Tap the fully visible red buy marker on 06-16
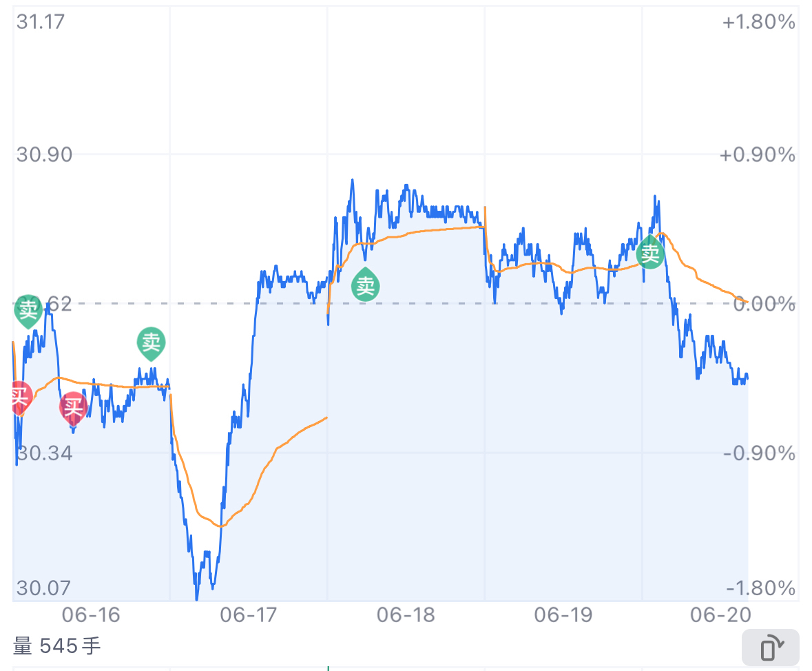Viewport: 812px width, 671px height. (74, 409)
